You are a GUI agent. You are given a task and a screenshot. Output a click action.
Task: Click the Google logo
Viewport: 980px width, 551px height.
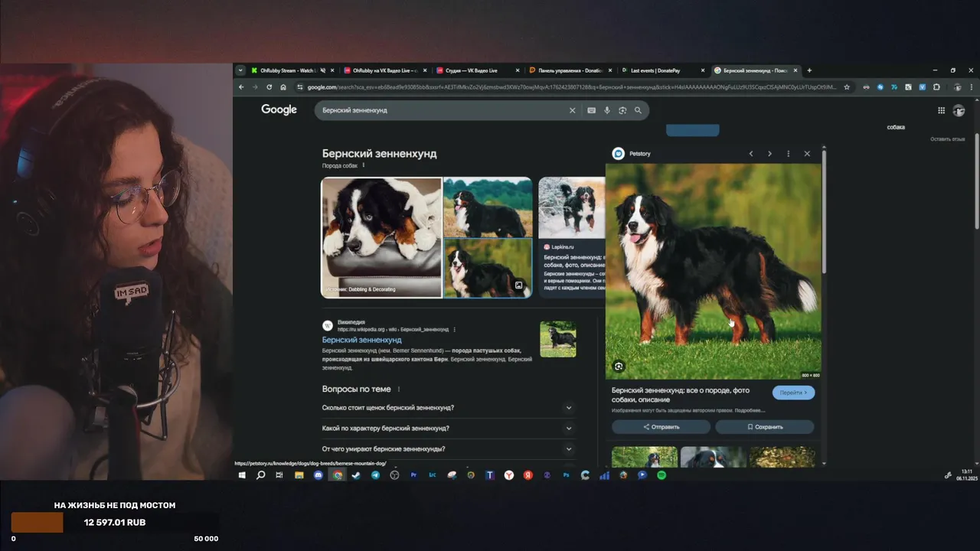[279, 110]
